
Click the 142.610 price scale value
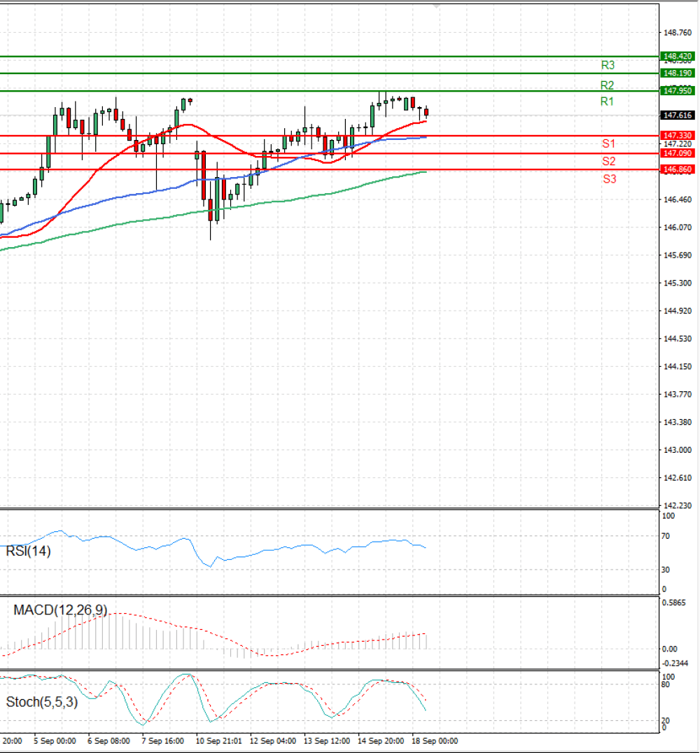(678, 478)
